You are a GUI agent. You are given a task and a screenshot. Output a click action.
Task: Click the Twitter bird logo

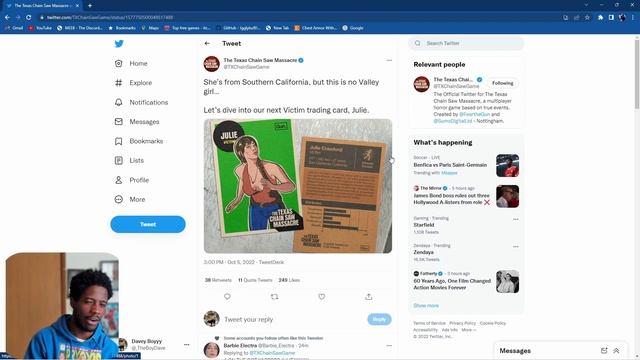tap(119, 44)
